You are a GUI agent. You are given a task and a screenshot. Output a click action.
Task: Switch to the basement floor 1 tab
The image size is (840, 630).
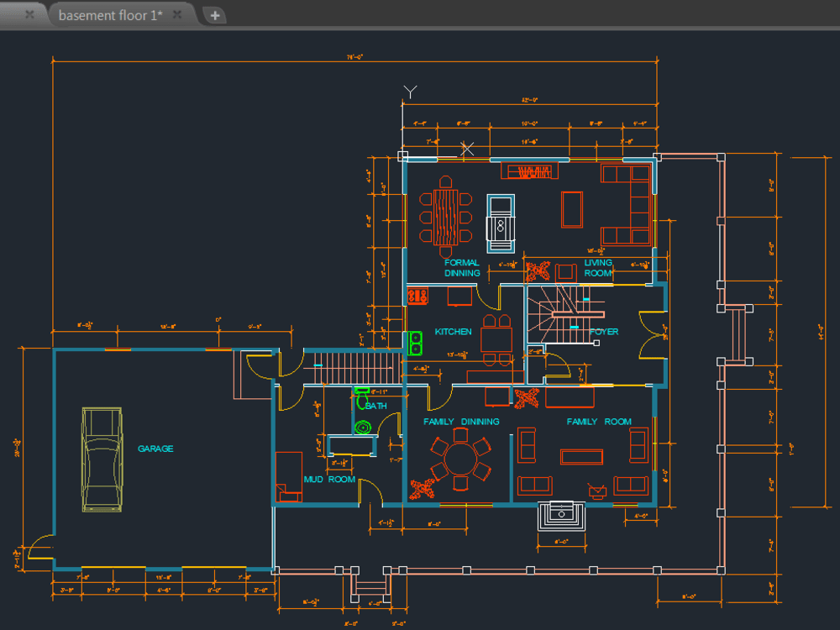[x=109, y=14]
